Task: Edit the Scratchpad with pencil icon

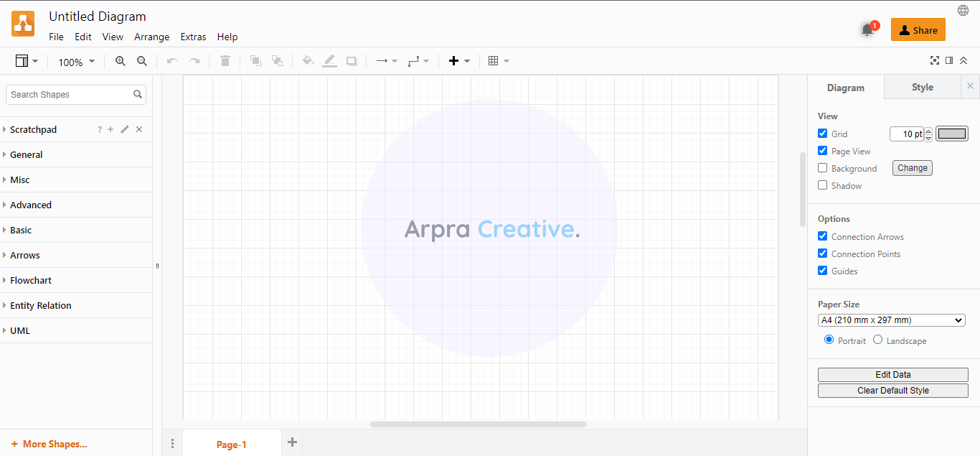Action: pyautogui.click(x=125, y=130)
